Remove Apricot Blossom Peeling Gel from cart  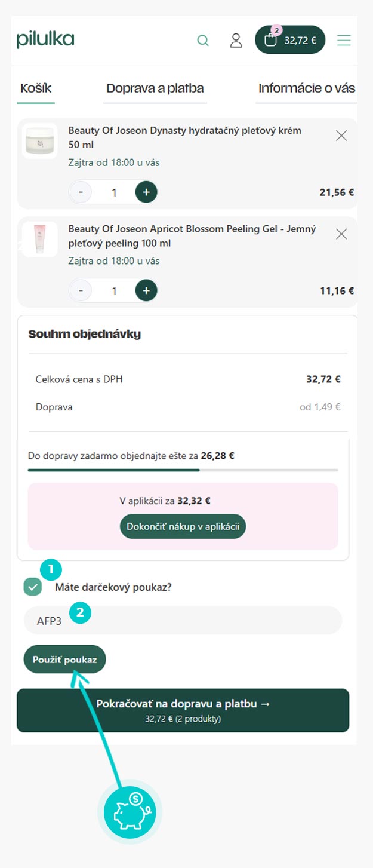click(341, 234)
